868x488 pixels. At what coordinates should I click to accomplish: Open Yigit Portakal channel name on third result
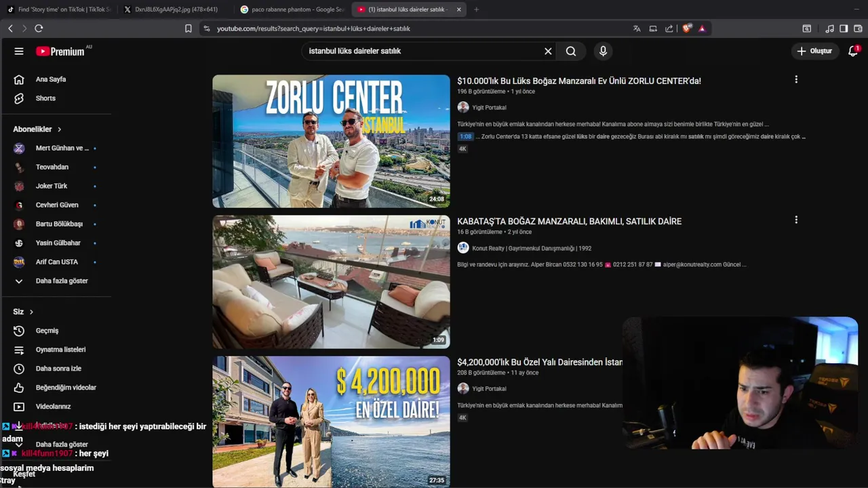pyautogui.click(x=489, y=388)
